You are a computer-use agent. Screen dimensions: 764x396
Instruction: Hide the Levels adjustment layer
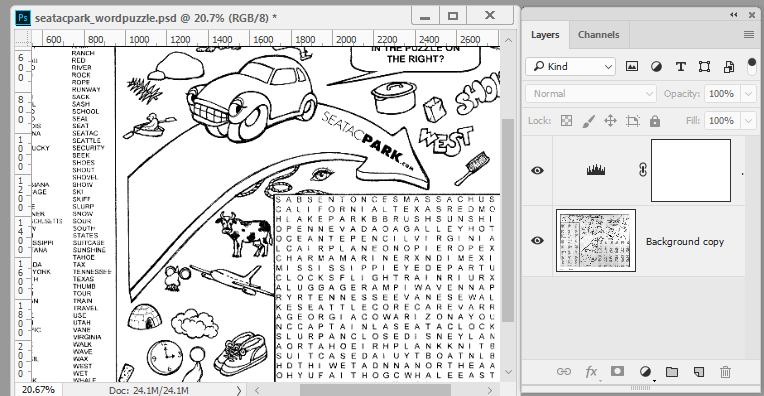(537, 170)
